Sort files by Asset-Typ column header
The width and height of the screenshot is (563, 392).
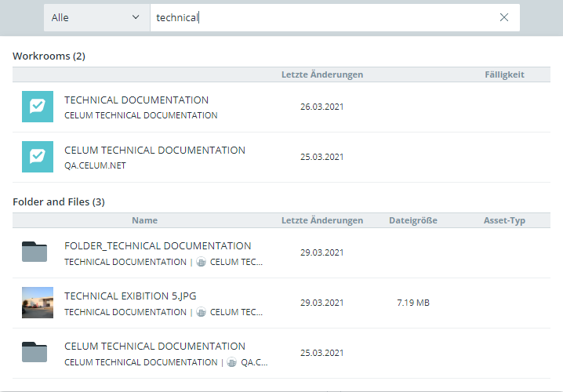coord(504,220)
